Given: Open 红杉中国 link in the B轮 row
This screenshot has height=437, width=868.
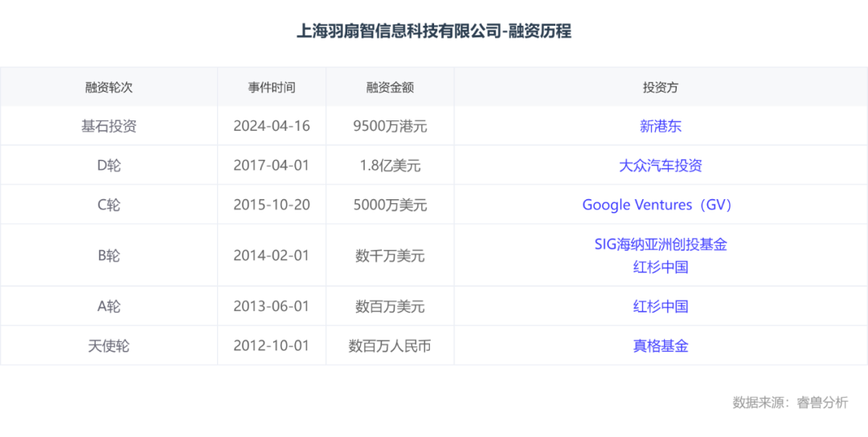Looking at the screenshot, I should coord(661,268).
